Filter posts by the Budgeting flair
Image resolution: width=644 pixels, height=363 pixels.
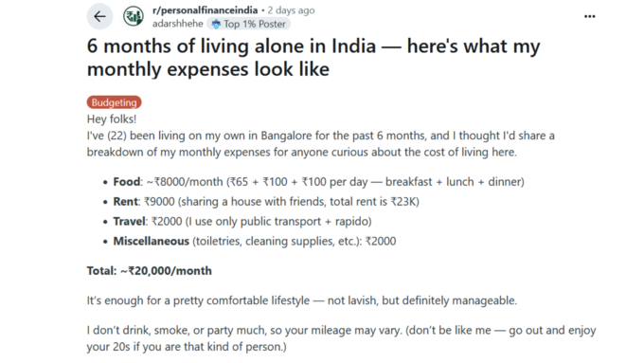pyautogui.click(x=115, y=102)
